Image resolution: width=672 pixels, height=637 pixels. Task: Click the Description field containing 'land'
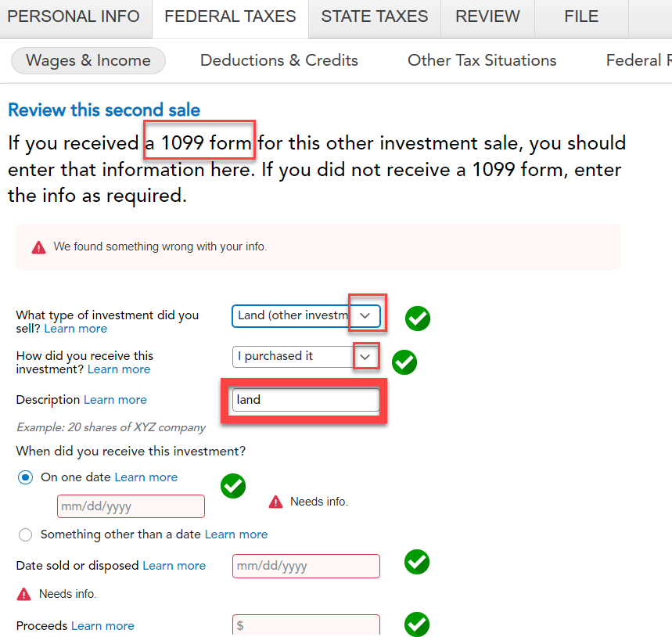[x=306, y=400]
